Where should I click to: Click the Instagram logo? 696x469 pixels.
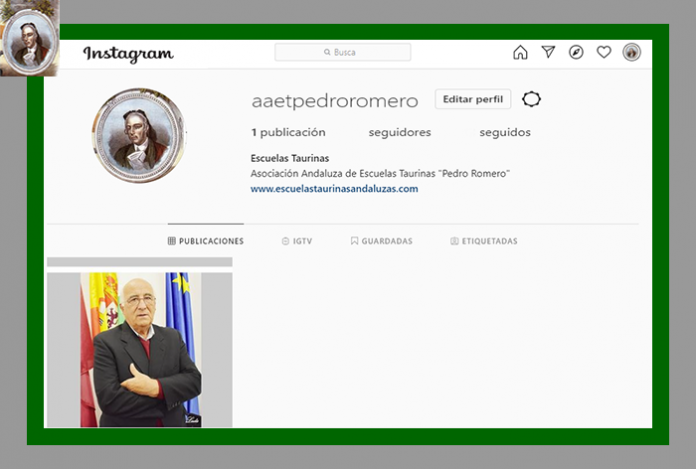[x=128, y=54]
